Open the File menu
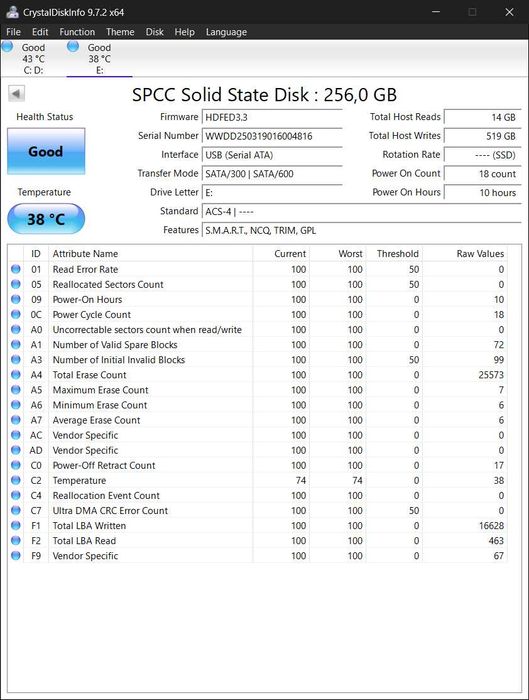 pyautogui.click(x=13, y=32)
